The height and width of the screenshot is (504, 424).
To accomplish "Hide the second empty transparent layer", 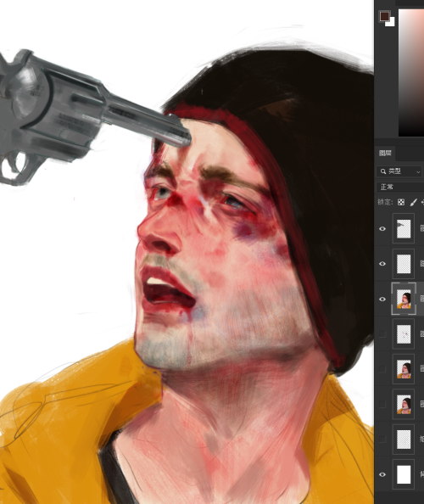I will (382, 264).
